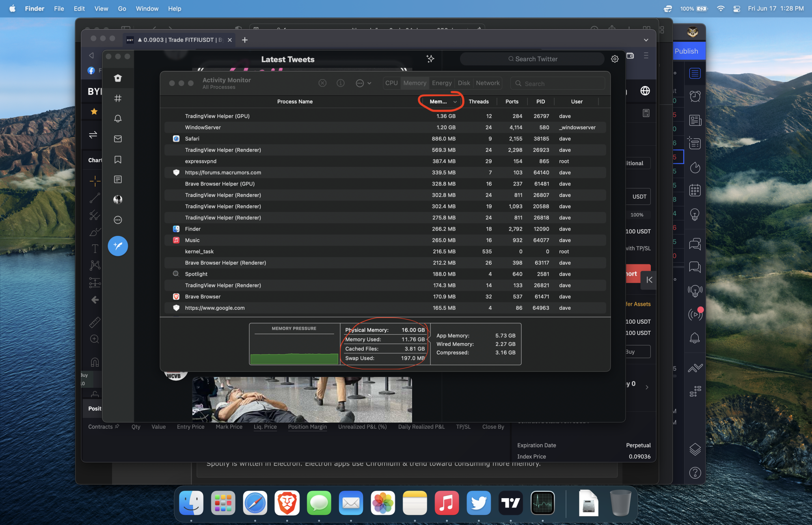This screenshot has height=525, width=812.
Task: Open Mail app in the dock
Action: click(x=351, y=503)
